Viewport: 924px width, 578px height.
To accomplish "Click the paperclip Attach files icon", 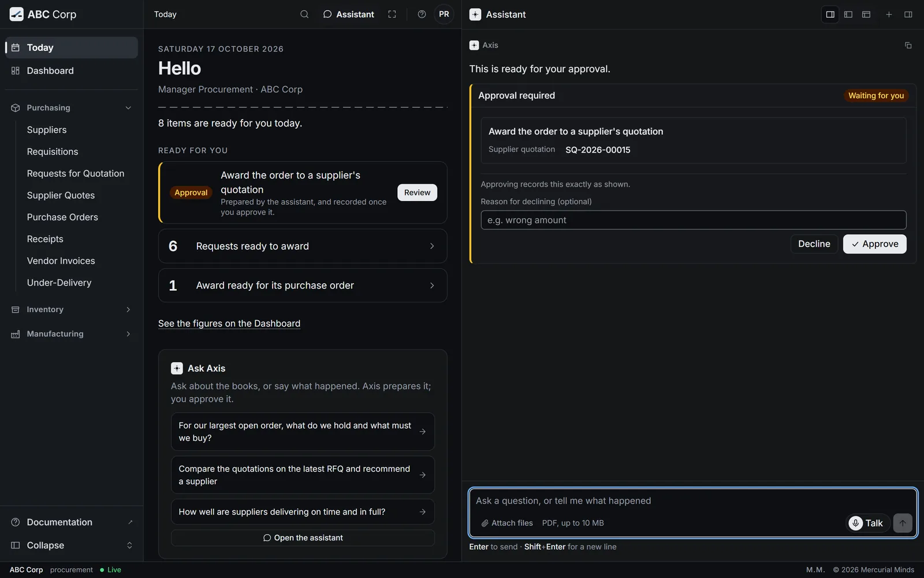I will [x=485, y=523].
